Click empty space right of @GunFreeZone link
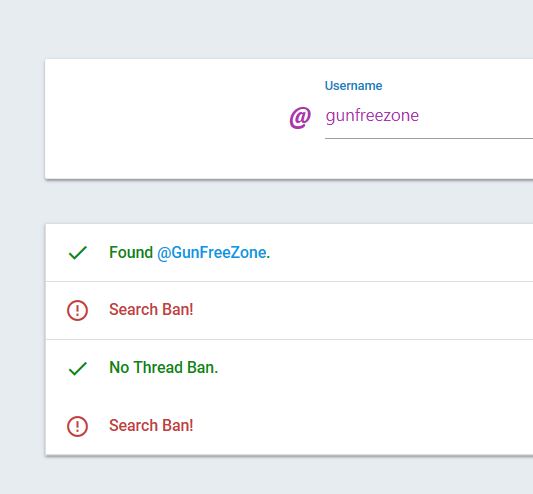The image size is (533, 494). tap(401, 253)
